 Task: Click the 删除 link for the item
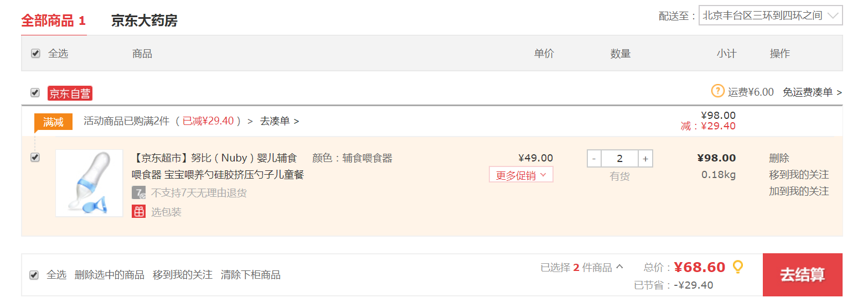[779, 158]
